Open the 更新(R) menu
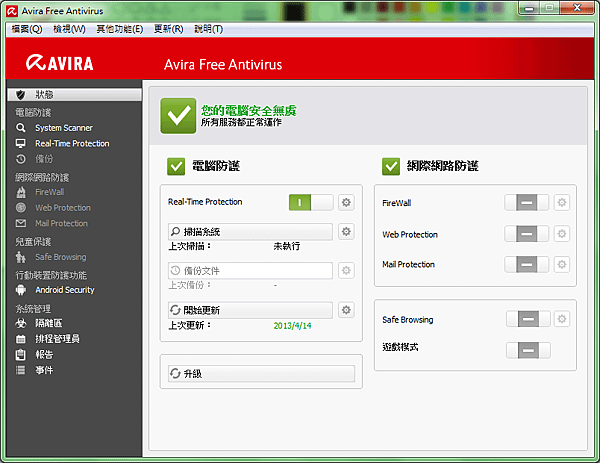This screenshot has height=463, width=600. point(168,29)
